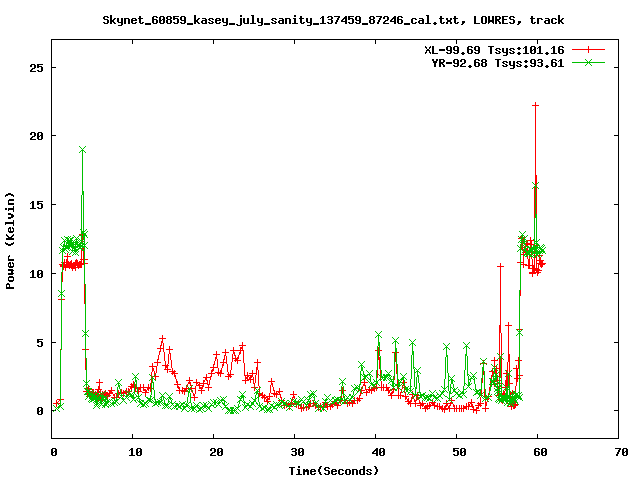The width and height of the screenshot is (640, 480).
Task: Click the plot title Skynet_60859_kasey_july_sanity_137459_87246_cal.txt
Action: (333, 20)
